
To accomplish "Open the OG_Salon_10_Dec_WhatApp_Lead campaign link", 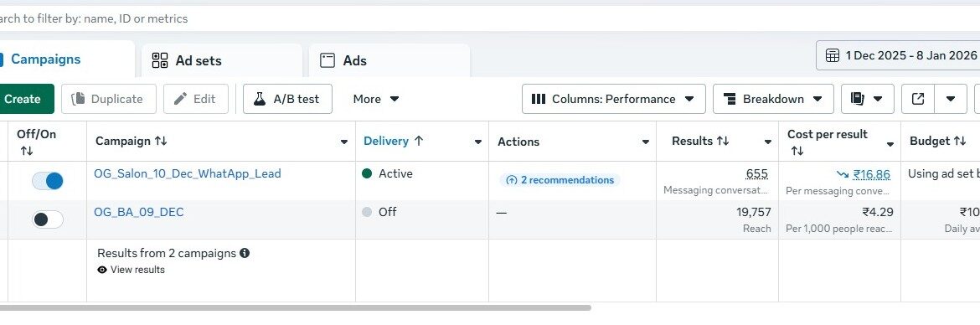I will click(x=188, y=173).
